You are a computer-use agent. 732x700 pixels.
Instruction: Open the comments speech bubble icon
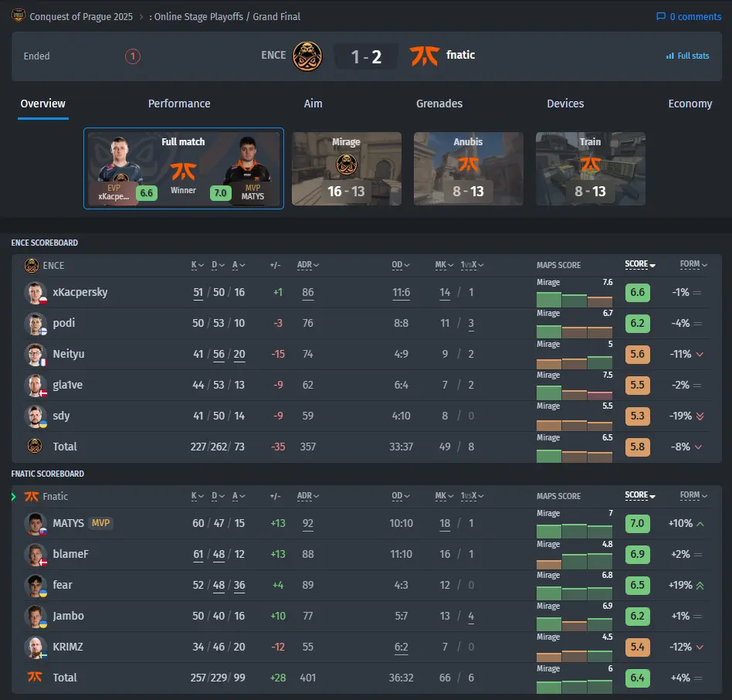coord(660,16)
